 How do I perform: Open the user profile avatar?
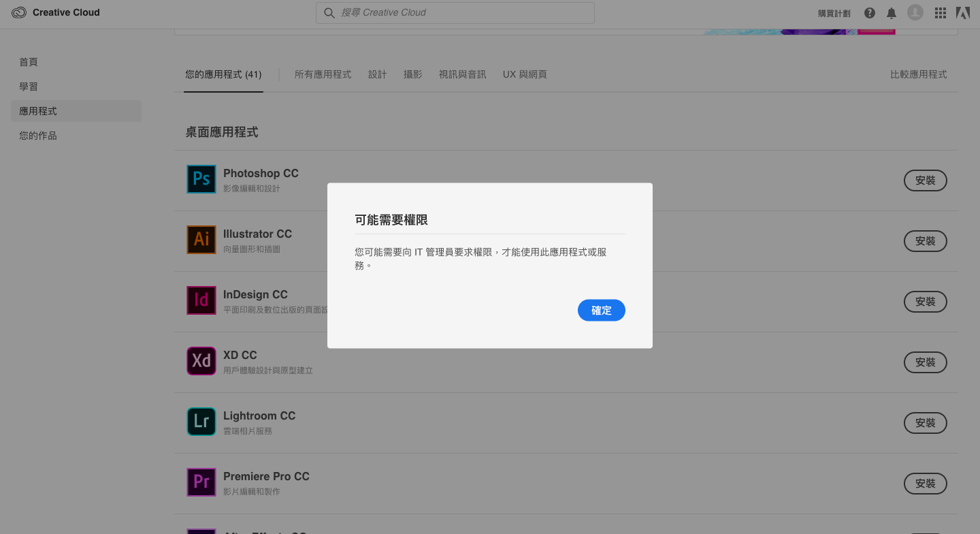tap(915, 12)
